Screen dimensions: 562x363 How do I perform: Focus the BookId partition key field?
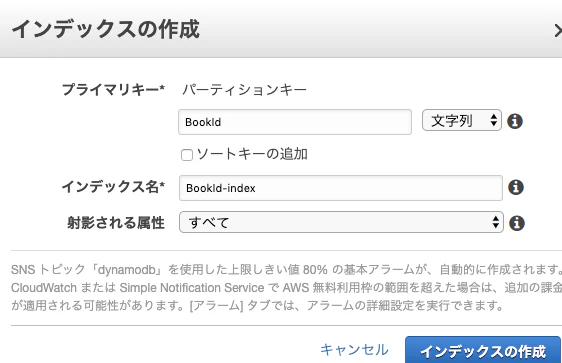[295, 122]
